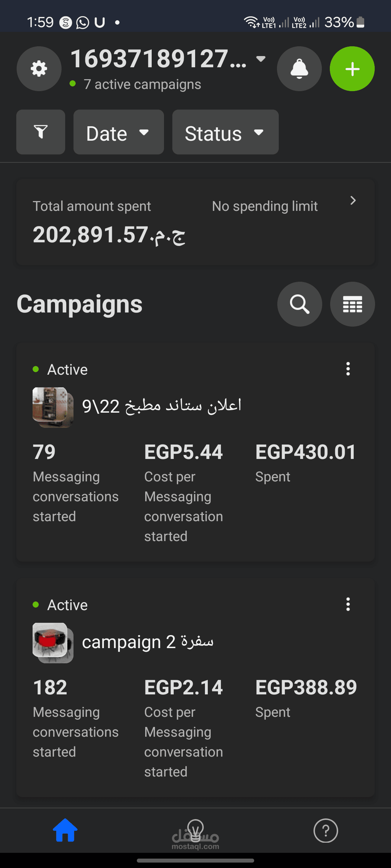The image size is (391, 868).
Task: Expand the Status dropdown
Action: 225,132
